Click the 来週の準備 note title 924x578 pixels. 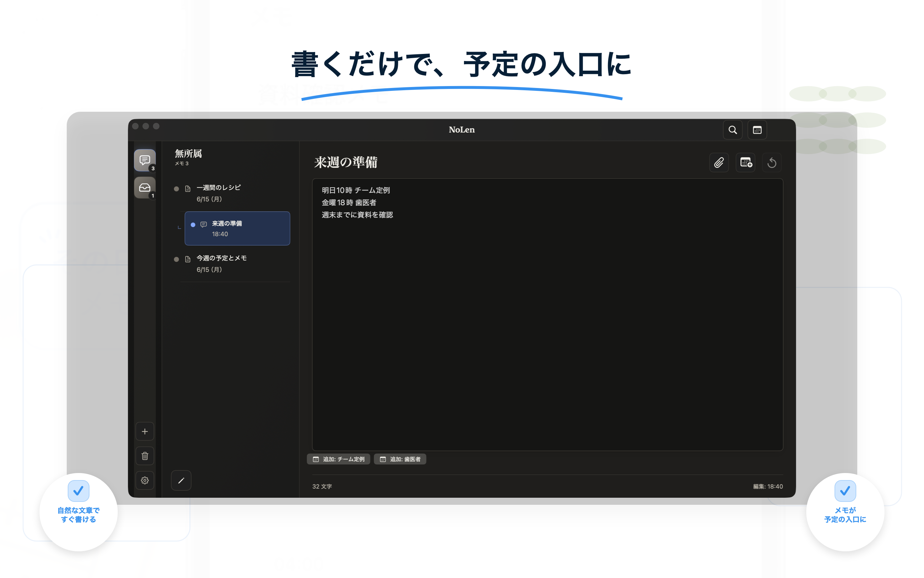point(346,162)
